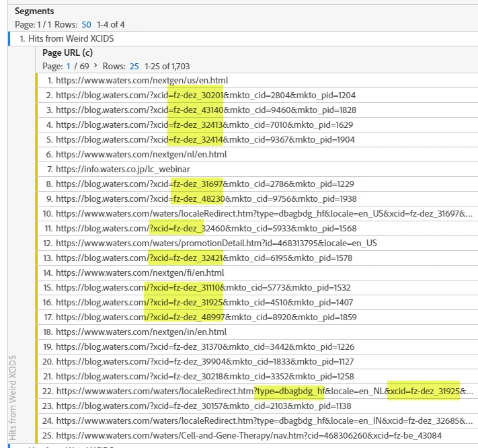Open the Segments Rows 50 selector

(x=86, y=25)
